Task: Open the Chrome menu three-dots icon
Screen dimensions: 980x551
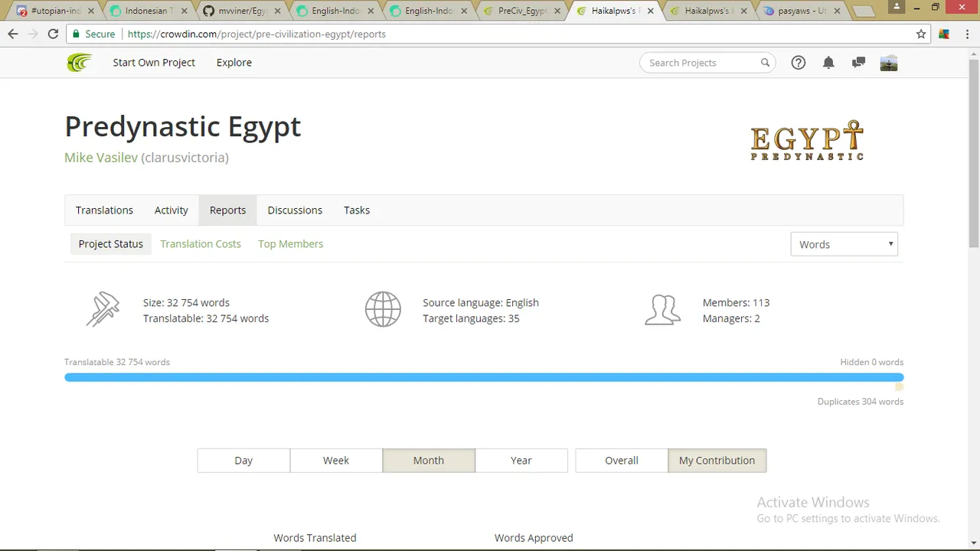Action: [966, 34]
